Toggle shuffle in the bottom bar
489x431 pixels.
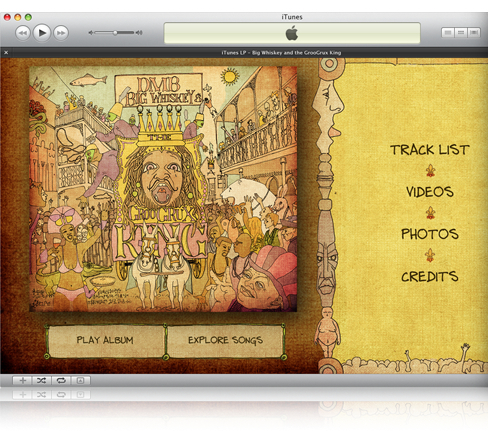coord(42,380)
